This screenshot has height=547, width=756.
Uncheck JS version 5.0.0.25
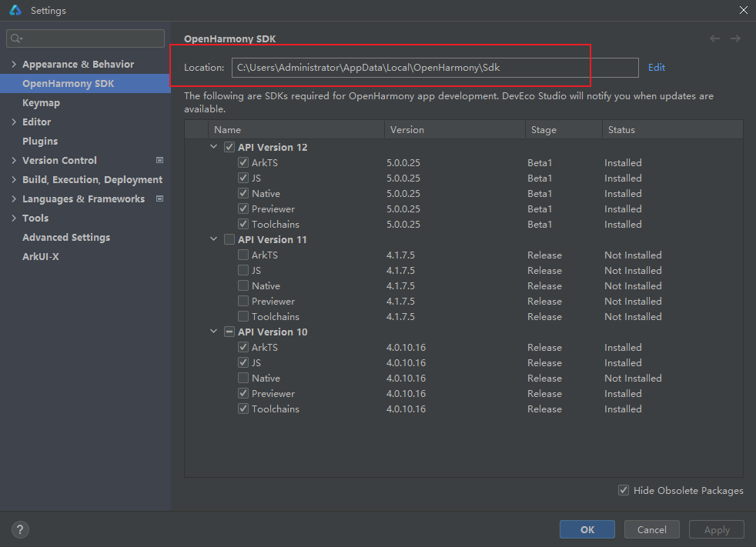[x=243, y=178]
